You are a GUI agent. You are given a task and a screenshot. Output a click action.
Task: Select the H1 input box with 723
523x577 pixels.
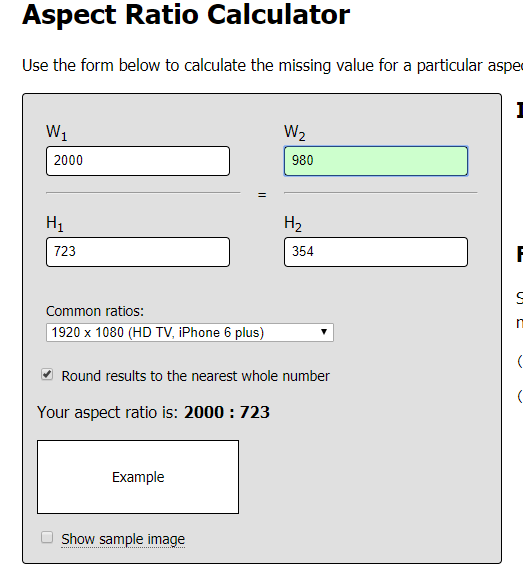[138, 252]
